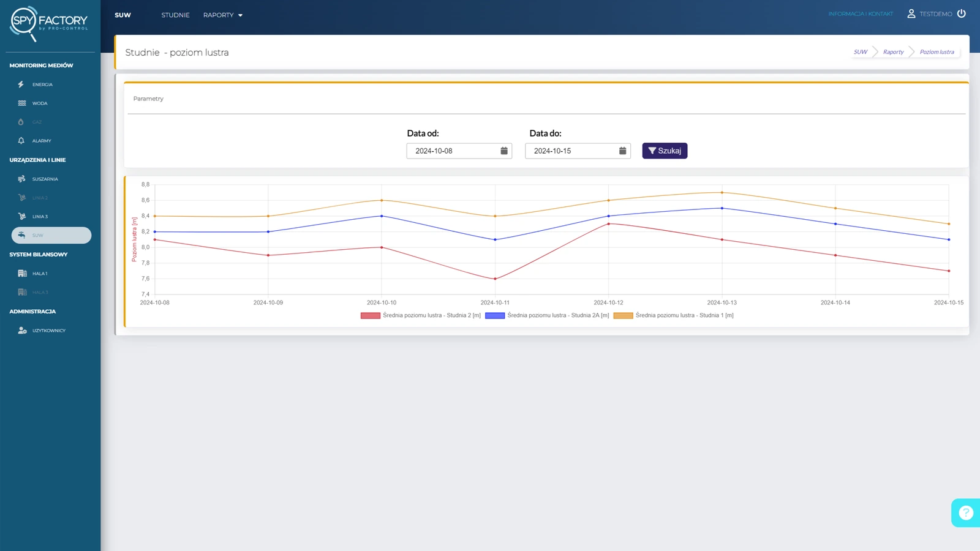Click the Energia lightning bolt icon
Image resolution: width=980 pixels, height=551 pixels.
[x=21, y=84]
